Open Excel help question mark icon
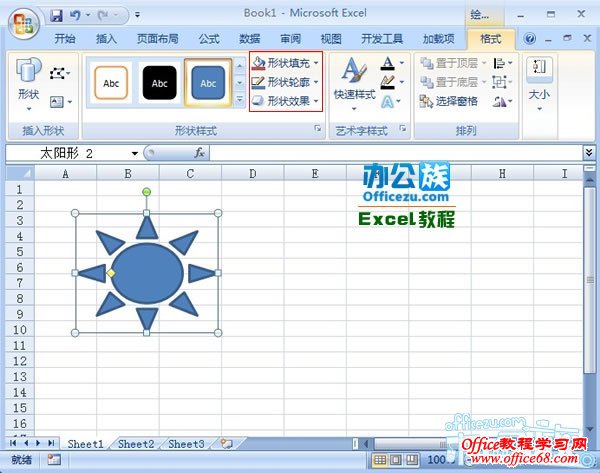Screen dimensions: 600x473 pos(530,39)
